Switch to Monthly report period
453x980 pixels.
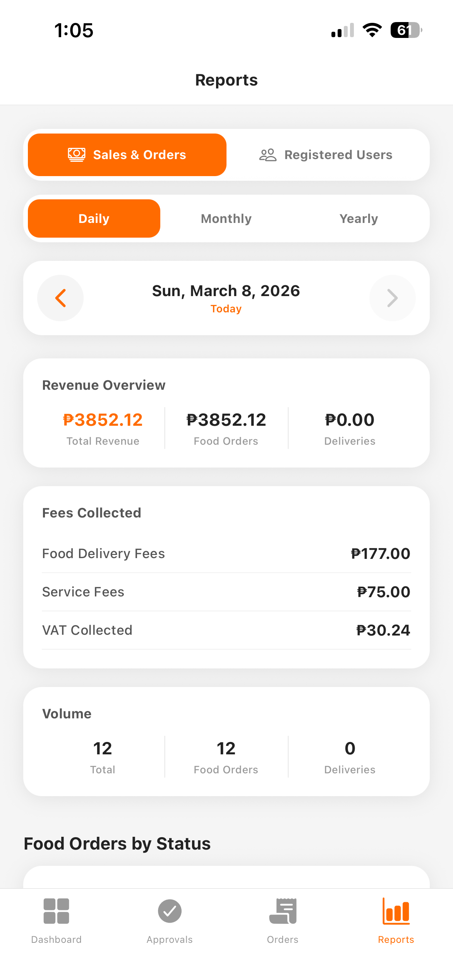pos(226,219)
